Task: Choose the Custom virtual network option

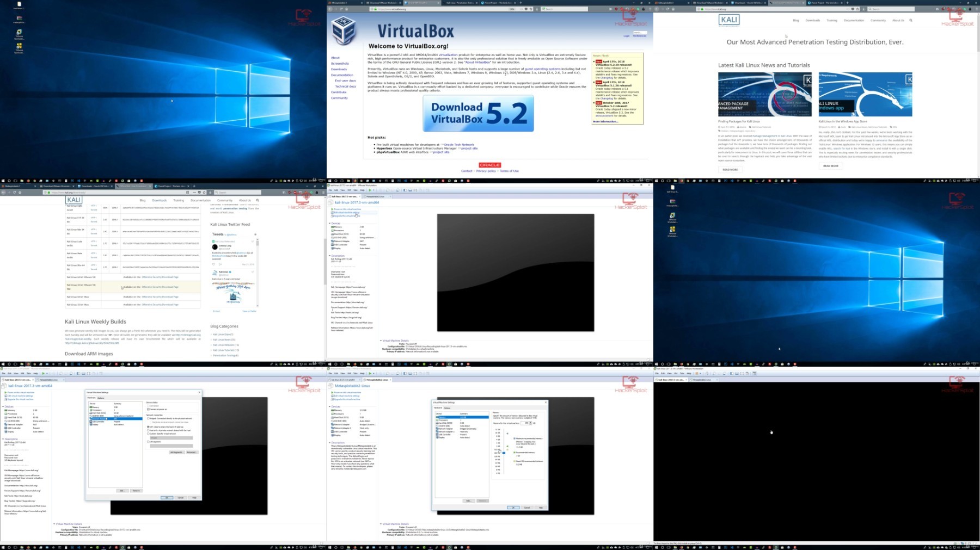Action: click(148, 434)
